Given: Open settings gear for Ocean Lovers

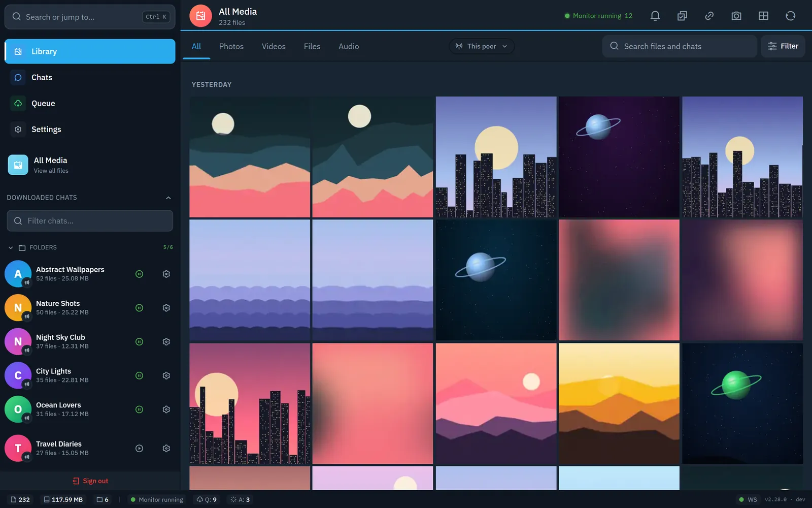Looking at the screenshot, I should click(x=166, y=409).
